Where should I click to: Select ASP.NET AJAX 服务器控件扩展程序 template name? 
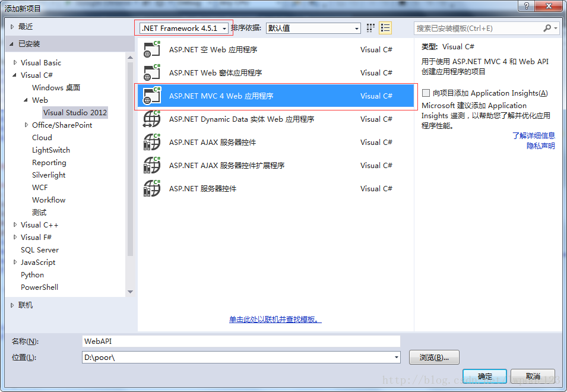coord(227,165)
